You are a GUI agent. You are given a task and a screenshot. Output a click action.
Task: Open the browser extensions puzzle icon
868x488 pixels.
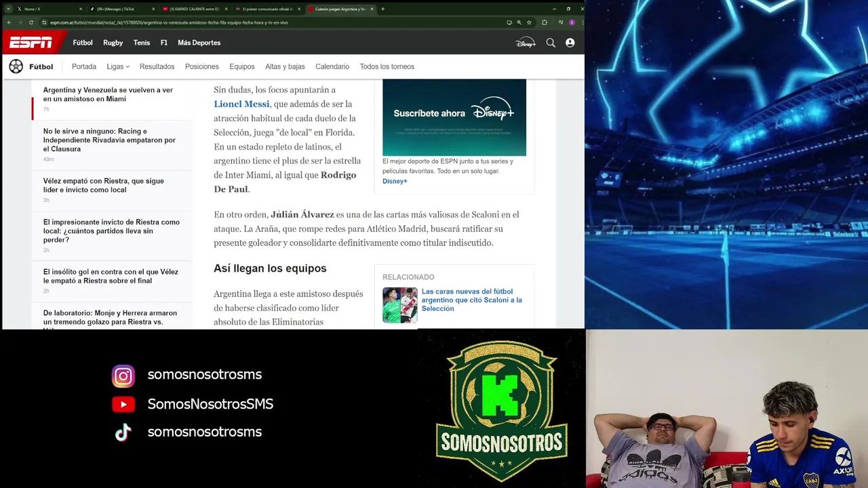(545, 22)
